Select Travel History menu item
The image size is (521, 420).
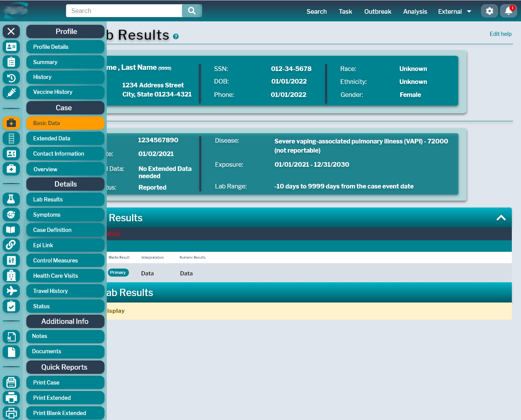click(65, 291)
